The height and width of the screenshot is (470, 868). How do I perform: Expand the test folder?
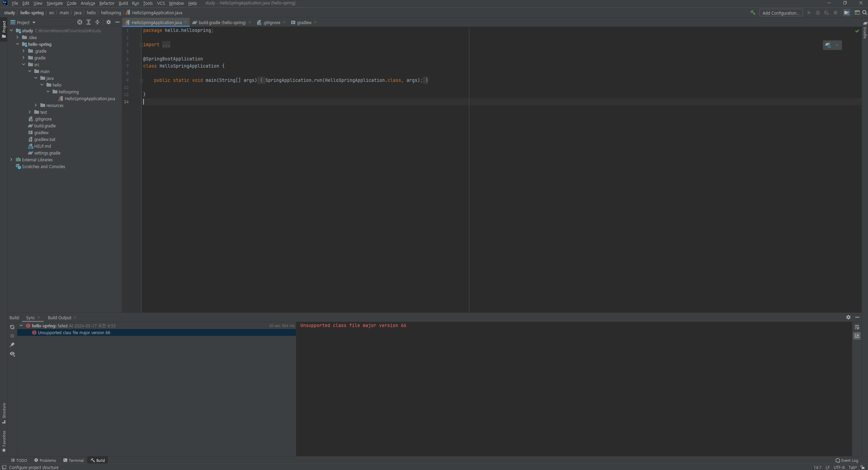click(x=30, y=112)
